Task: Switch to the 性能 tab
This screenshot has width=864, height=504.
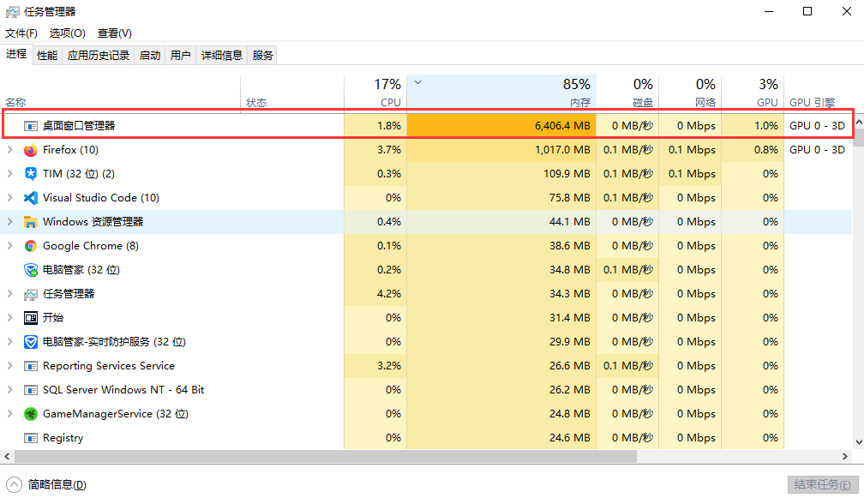Action: coord(48,54)
